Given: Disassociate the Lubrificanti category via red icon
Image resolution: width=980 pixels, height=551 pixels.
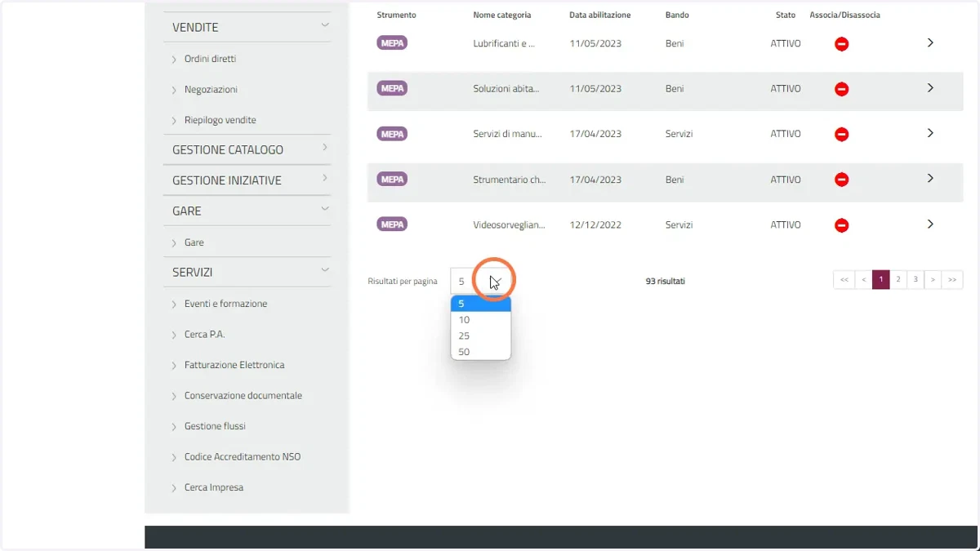Looking at the screenshot, I should tap(841, 44).
